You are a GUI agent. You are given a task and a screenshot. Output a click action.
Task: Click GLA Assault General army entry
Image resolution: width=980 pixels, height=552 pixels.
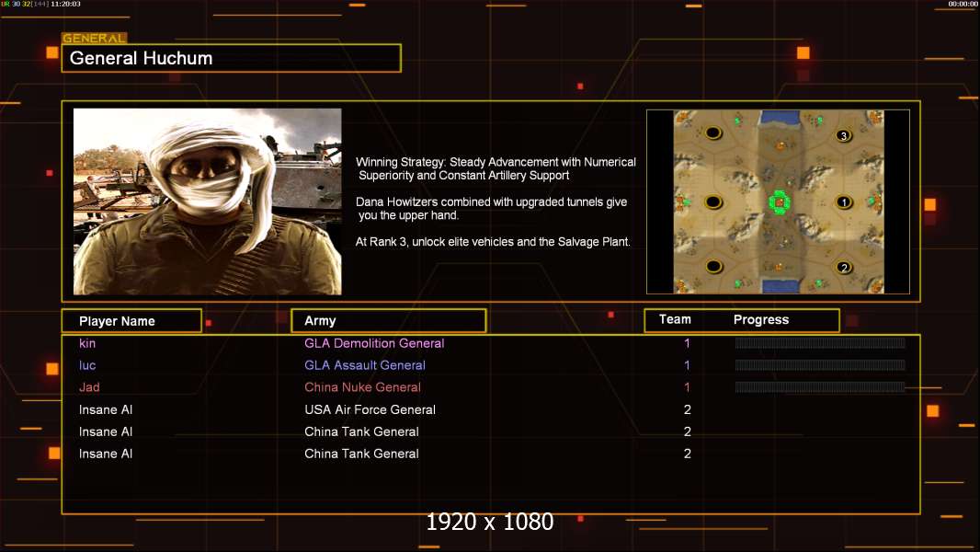pos(365,365)
